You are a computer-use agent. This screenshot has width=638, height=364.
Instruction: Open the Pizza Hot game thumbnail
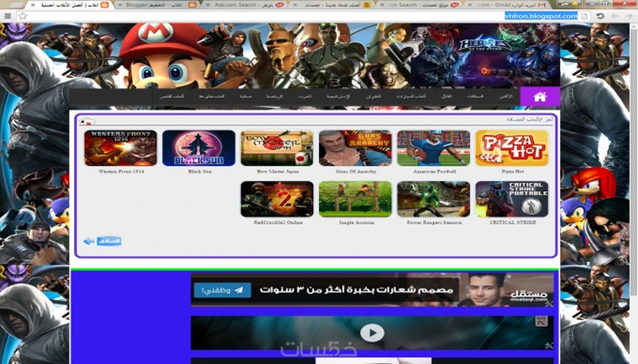pos(512,148)
